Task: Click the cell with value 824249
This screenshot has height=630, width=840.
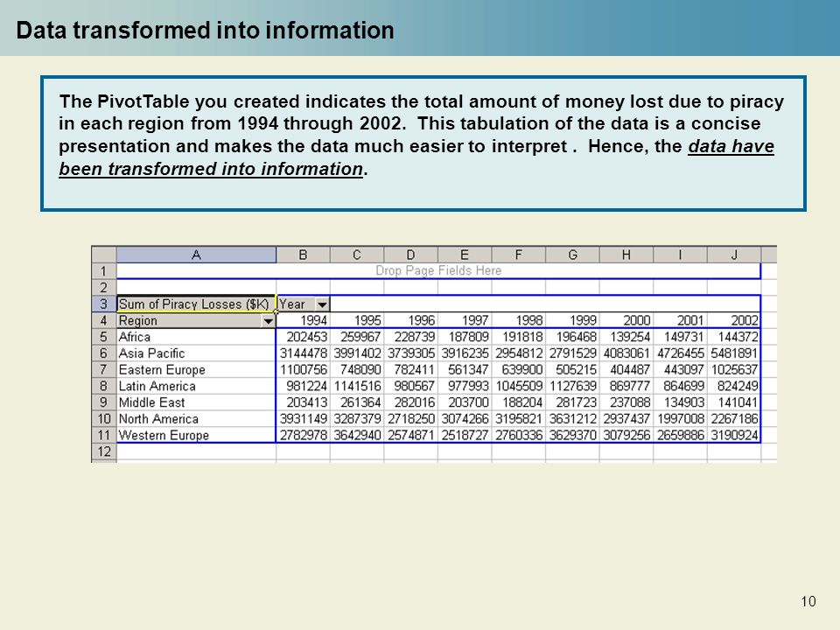Action: tap(734, 386)
